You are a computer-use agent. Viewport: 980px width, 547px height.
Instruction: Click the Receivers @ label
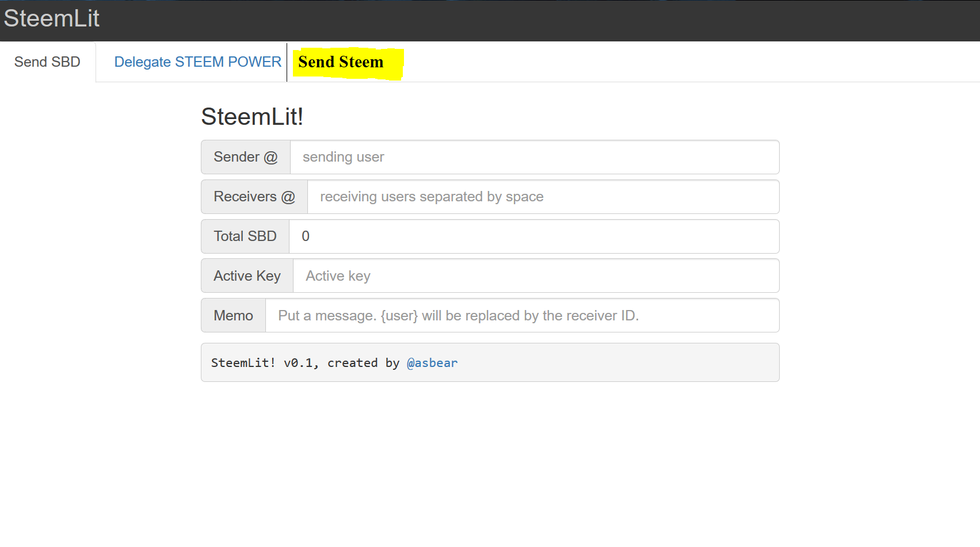(254, 197)
